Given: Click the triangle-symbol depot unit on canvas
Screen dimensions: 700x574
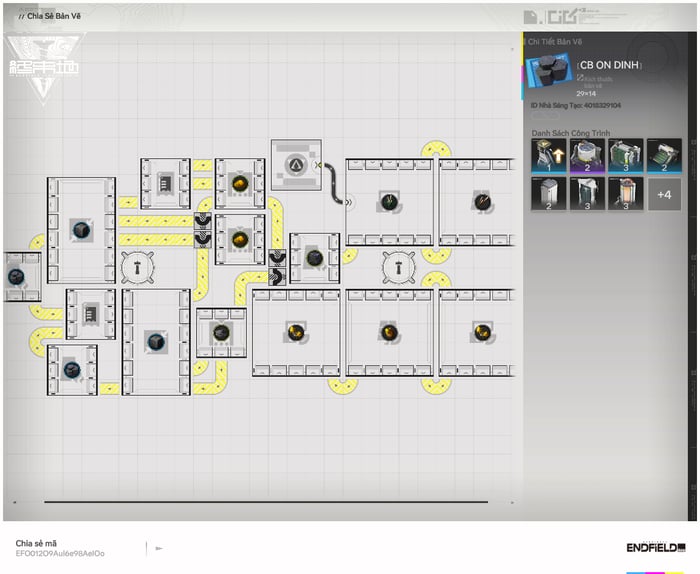Looking at the screenshot, I should pos(296,164).
